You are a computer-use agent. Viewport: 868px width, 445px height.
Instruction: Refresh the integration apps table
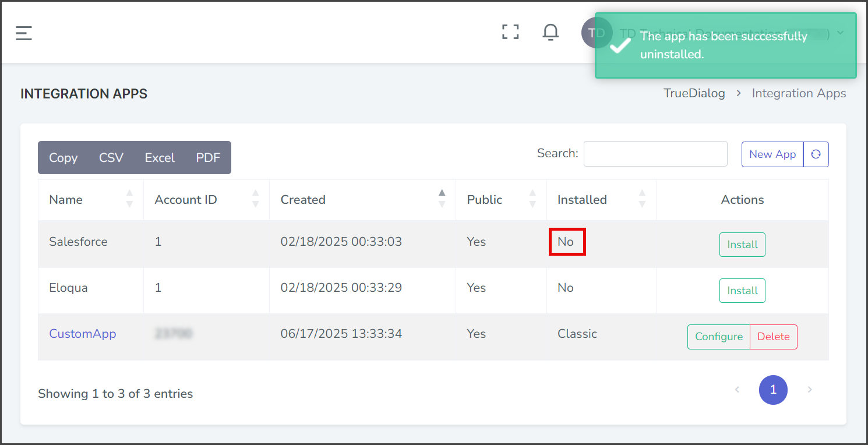(x=816, y=154)
